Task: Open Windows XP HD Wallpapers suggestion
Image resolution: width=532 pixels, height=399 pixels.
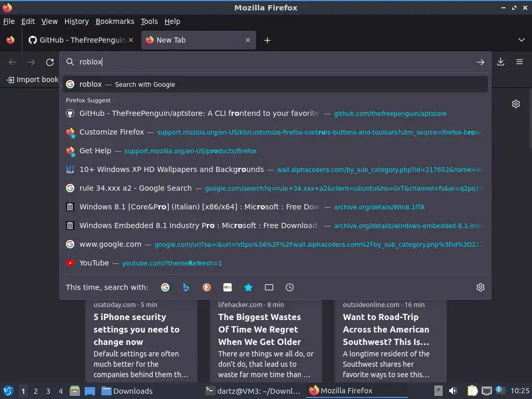Action: point(275,169)
